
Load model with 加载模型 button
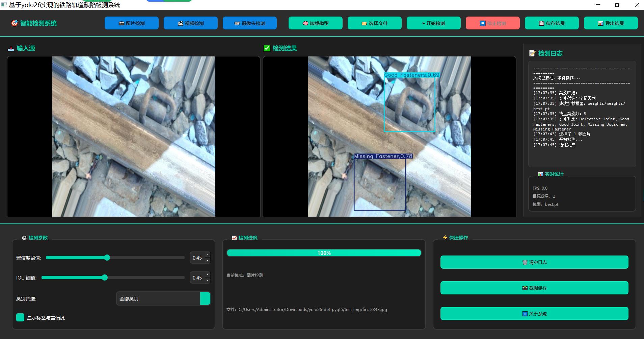coord(316,23)
